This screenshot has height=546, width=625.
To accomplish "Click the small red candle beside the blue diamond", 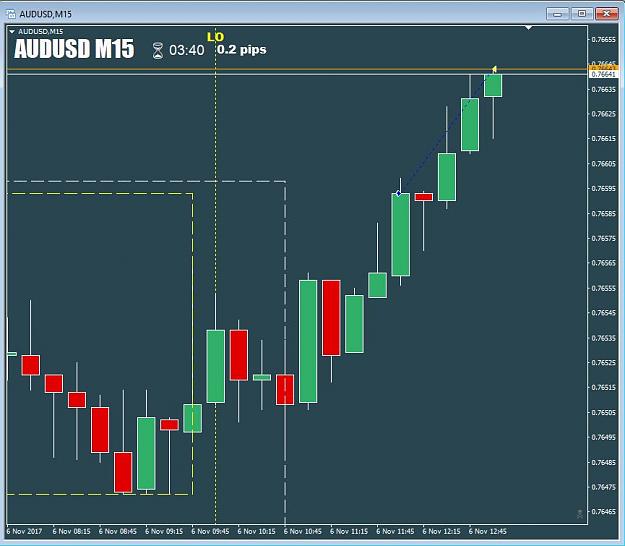I will tap(424, 197).
